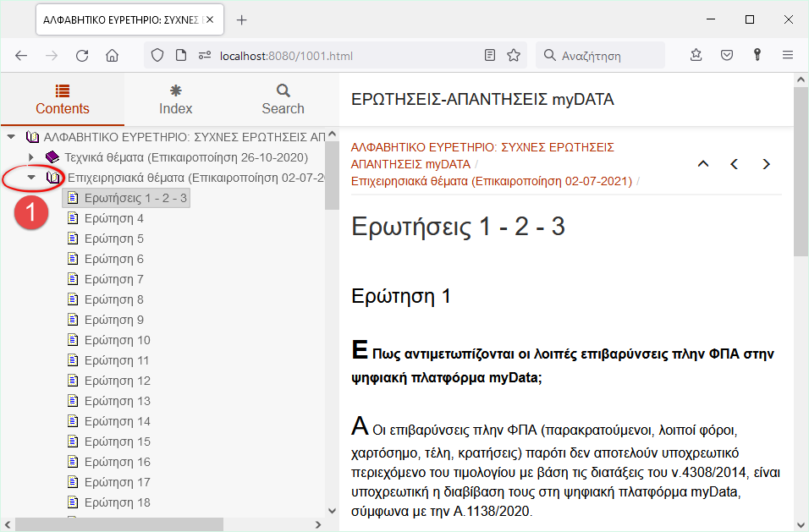Screen dimensions: 809x532
Task: Click the contents tree scroll up arrow
Action: (332, 134)
